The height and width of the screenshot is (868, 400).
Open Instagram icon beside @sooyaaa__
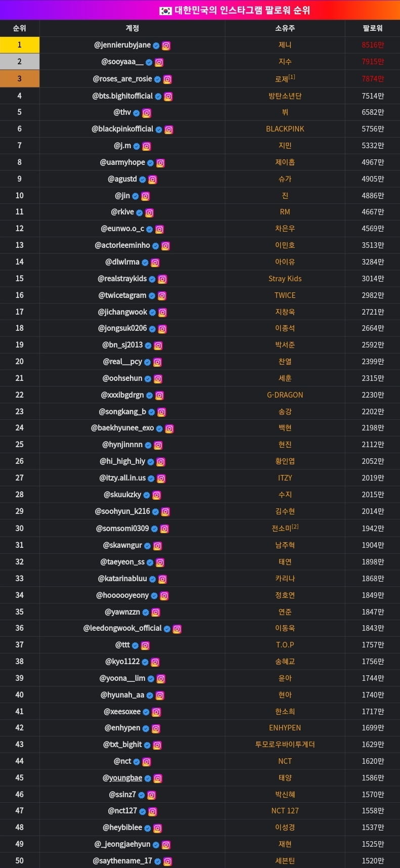tap(159, 62)
